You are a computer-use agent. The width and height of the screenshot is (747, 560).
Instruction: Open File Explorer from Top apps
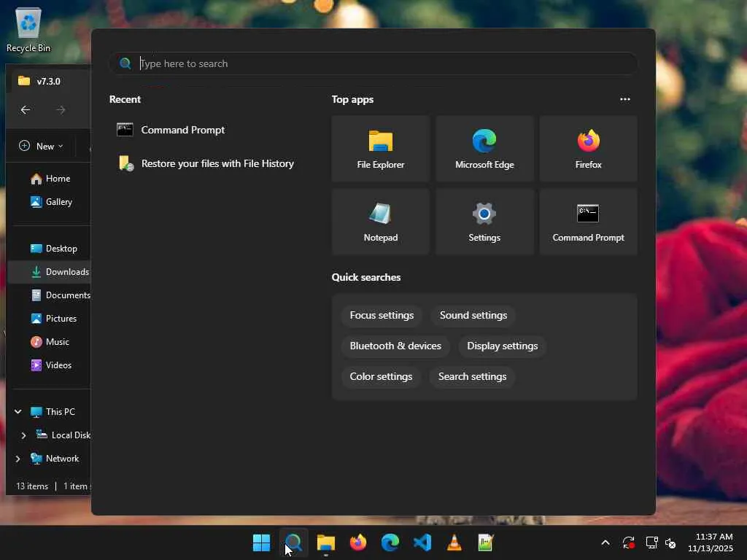pyautogui.click(x=380, y=149)
